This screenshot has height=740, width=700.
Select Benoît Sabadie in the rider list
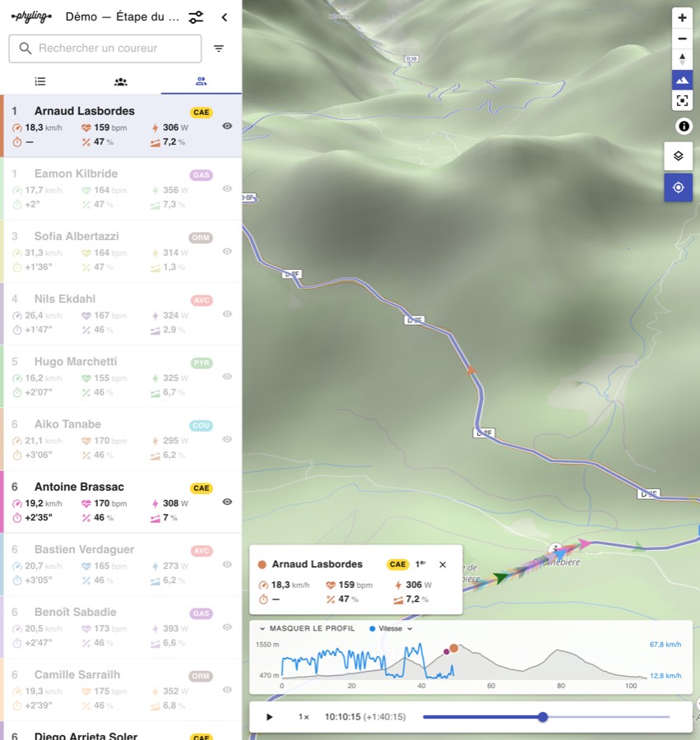point(121,627)
